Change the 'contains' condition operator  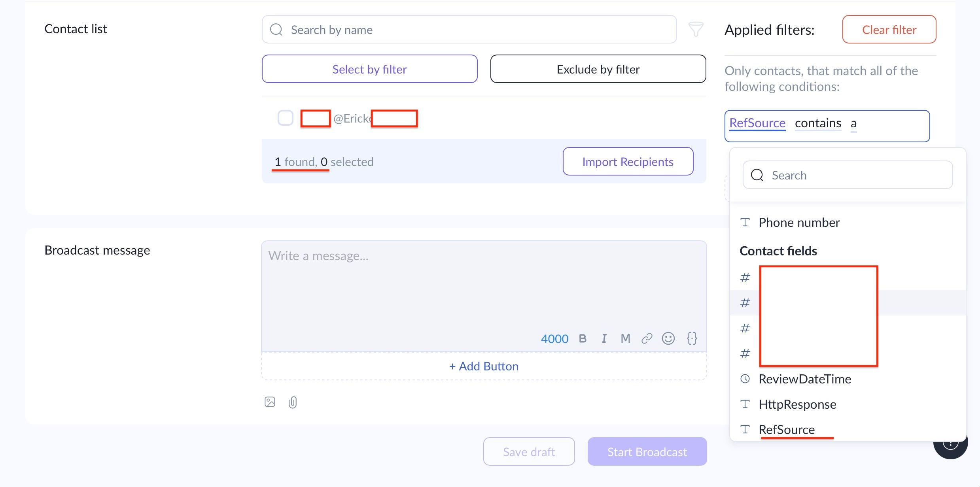tap(818, 123)
